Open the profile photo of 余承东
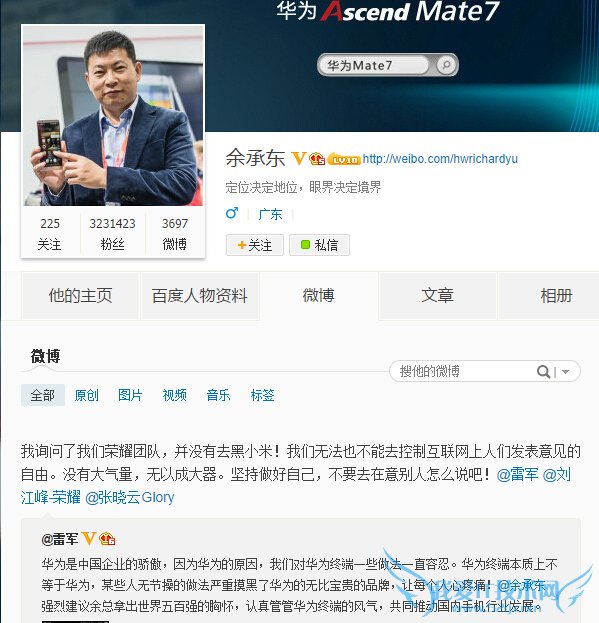Screen dimensions: 599x623 tap(113, 115)
